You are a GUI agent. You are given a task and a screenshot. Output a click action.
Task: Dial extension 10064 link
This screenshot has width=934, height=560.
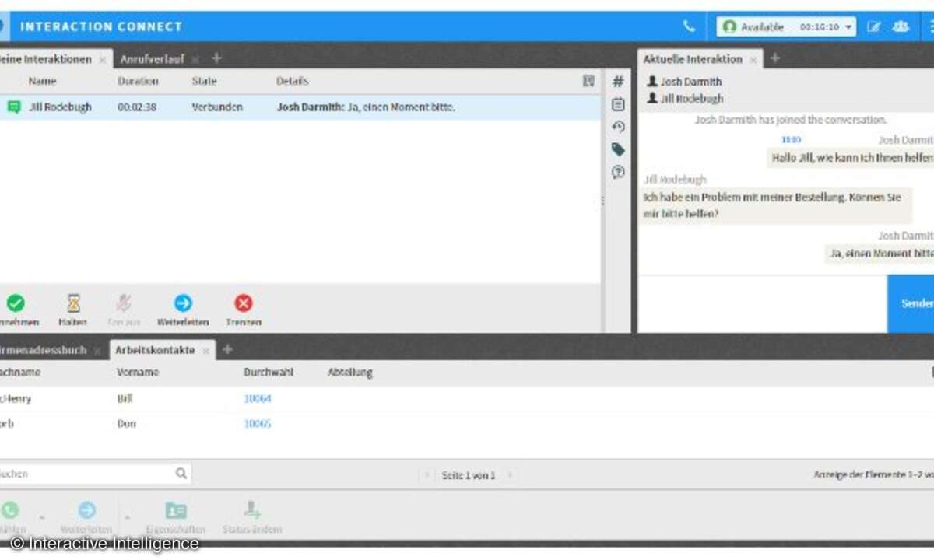tap(258, 399)
